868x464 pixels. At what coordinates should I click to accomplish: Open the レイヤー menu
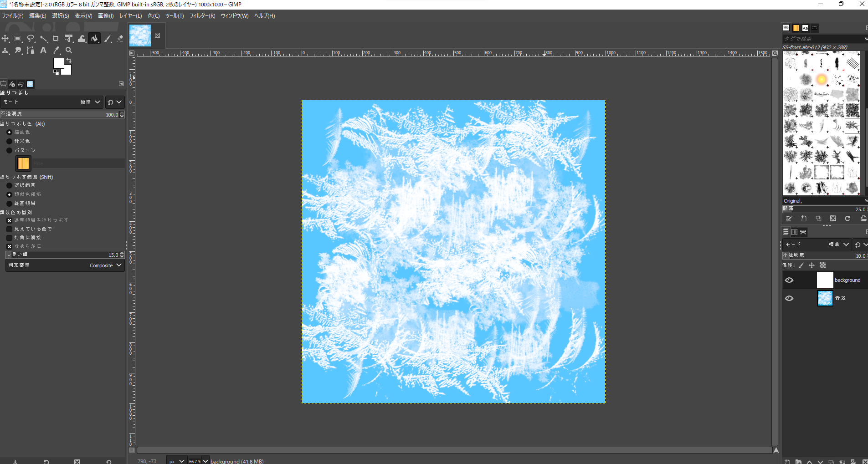(x=130, y=16)
